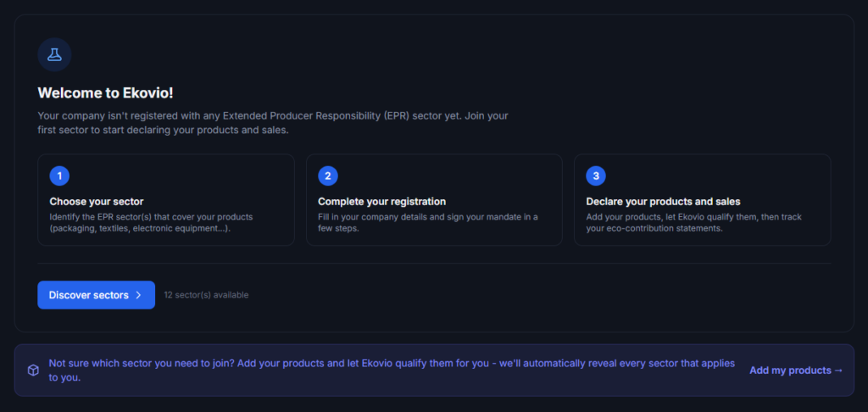Follow the Add my products link
Screen dimensions: 868x412
(x=796, y=370)
